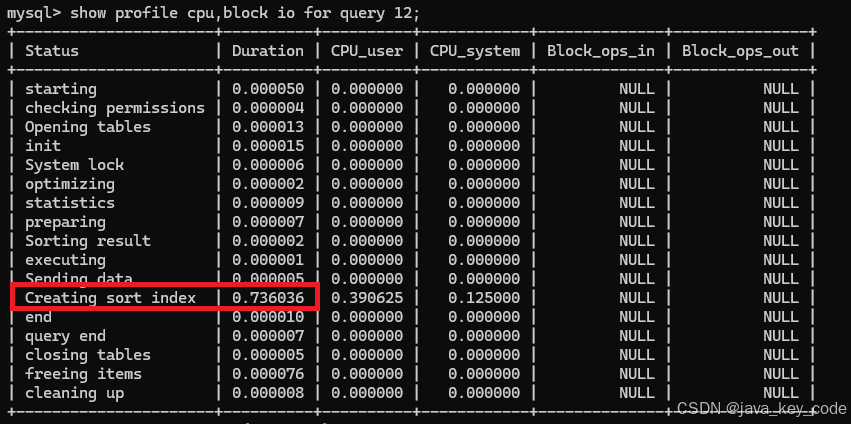
Task: Select the 'Opening tables' status text
Action: click(88, 127)
